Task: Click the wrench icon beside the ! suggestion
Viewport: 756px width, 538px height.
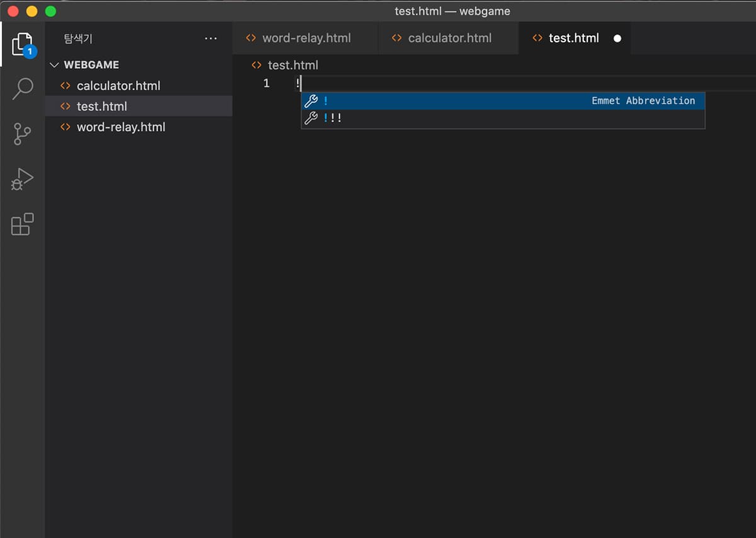Action: (x=311, y=100)
